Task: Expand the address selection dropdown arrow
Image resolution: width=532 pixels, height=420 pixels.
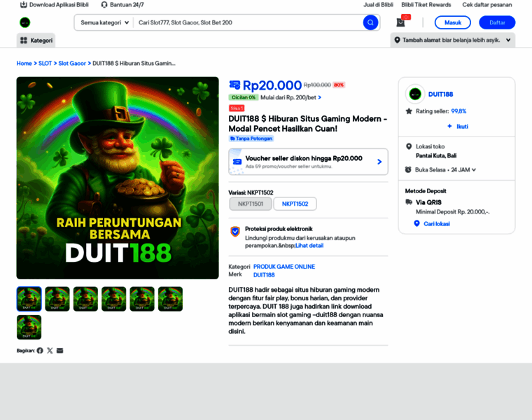Action: 508,40
